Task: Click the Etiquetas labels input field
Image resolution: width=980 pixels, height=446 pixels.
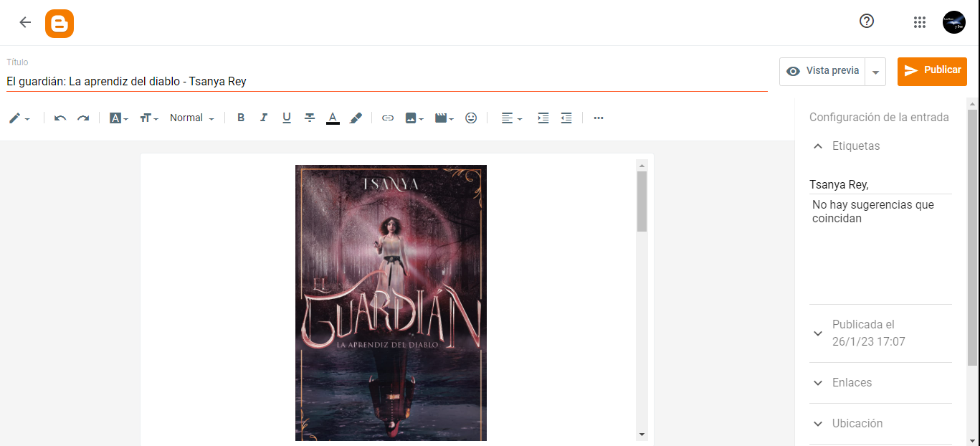Action: [880, 185]
